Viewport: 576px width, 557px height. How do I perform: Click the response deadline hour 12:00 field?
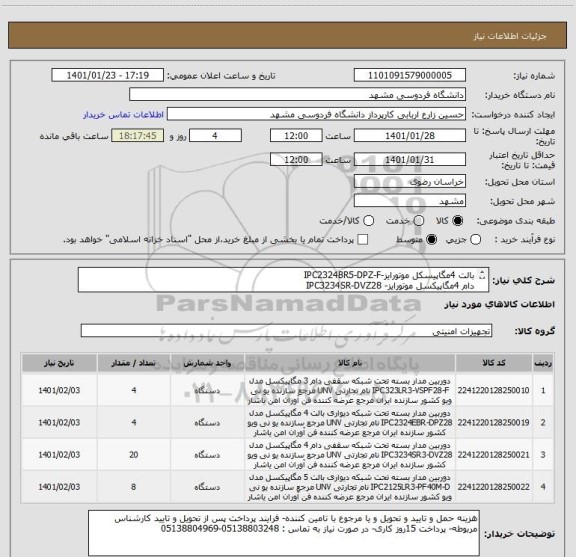pos(296,136)
